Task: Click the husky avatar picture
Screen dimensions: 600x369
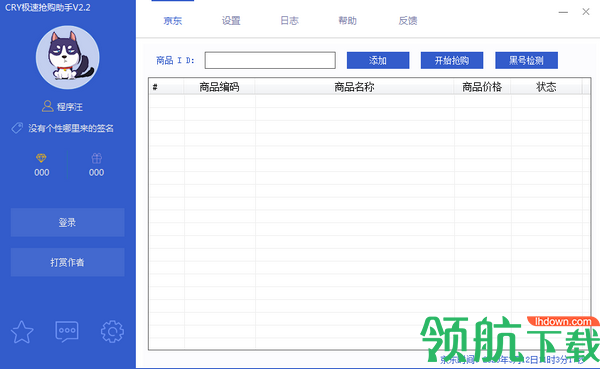Action: pos(68,57)
